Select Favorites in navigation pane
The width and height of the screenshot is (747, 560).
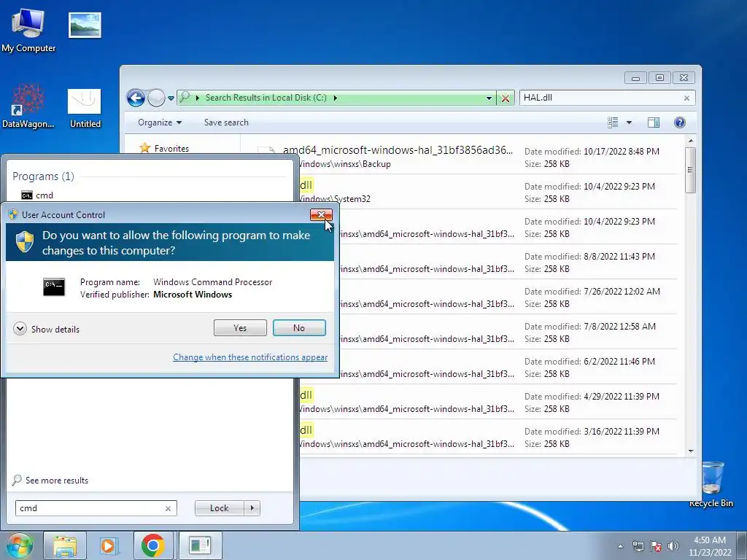point(165,148)
